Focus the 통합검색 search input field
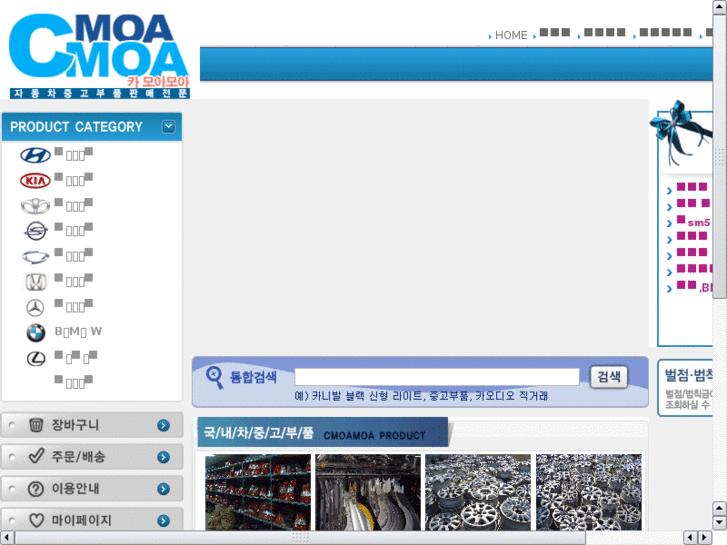The width and height of the screenshot is (727, 545). click(x=437, y=377)
